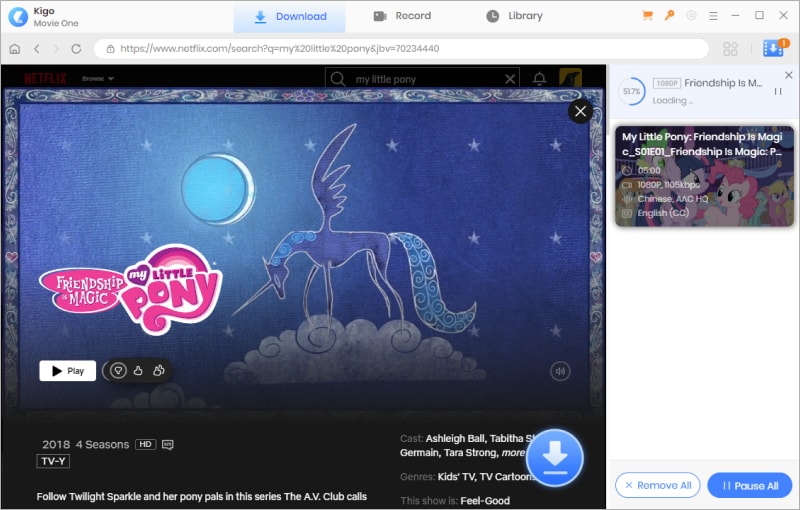Click the '4 Seasons' text
Screen dimensions: 800x510
coord(103,445)
